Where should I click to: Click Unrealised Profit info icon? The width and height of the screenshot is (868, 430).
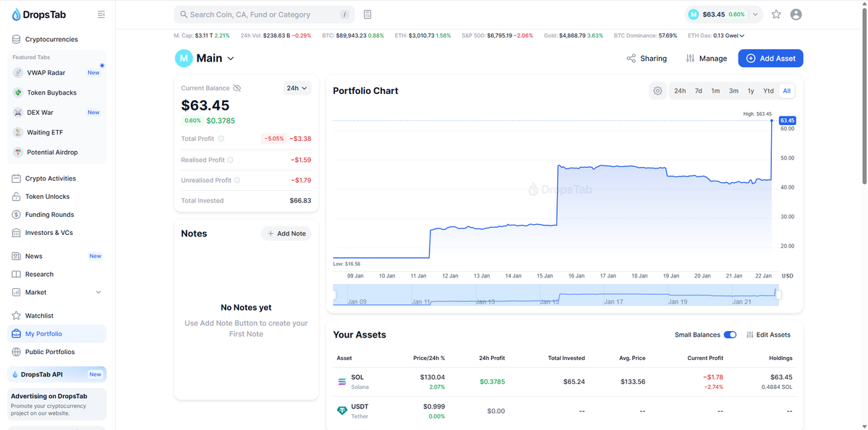point(237,181)
